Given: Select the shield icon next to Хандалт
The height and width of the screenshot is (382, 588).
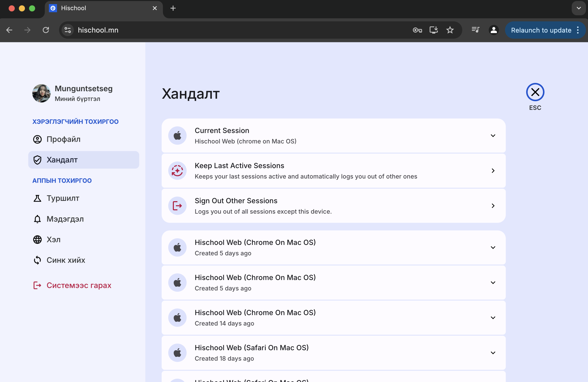Looking at the screenshot, I should pos(37,160).
